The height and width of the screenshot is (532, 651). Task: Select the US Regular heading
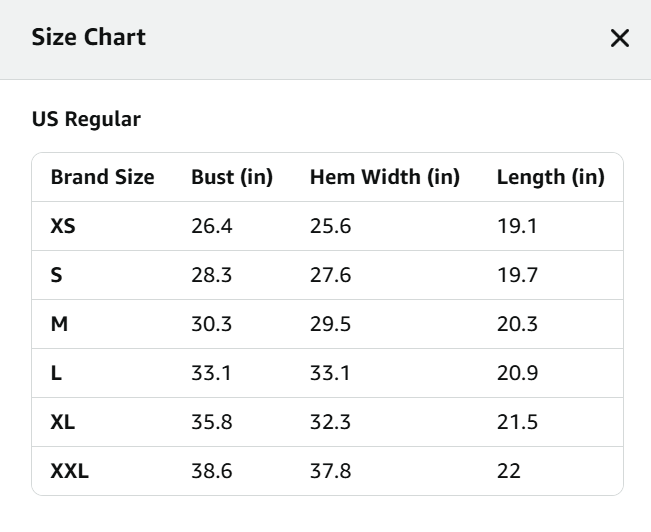click(x=86, y=120)
